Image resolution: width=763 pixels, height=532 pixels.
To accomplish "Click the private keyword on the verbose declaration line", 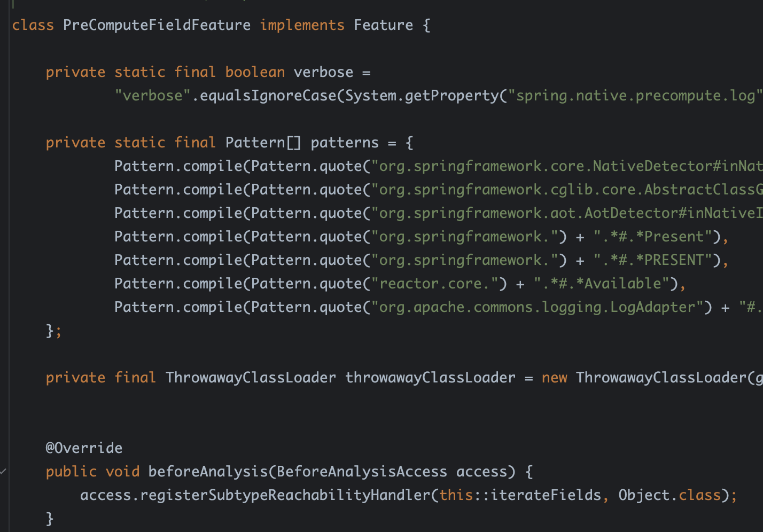I will (x=75, y=72).
